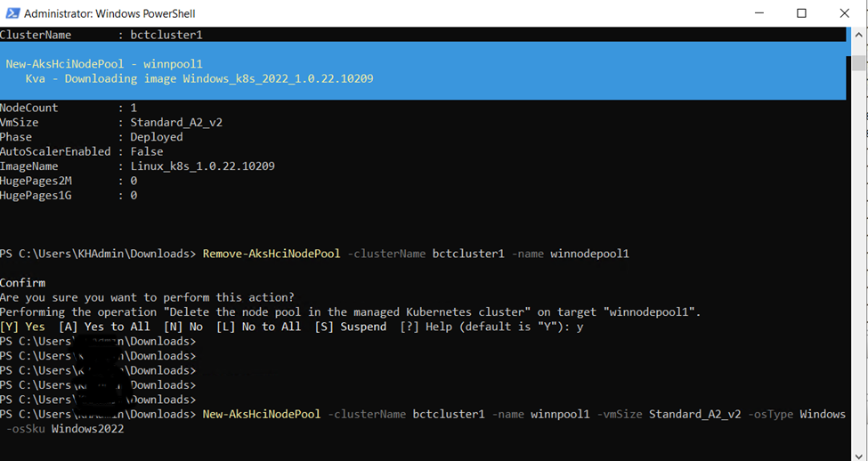Click the 'ClusterName' label at top

(x=36, y=35)
